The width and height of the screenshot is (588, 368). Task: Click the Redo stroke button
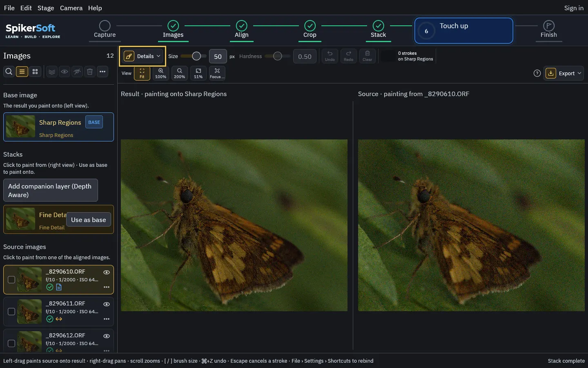(349, 56)
